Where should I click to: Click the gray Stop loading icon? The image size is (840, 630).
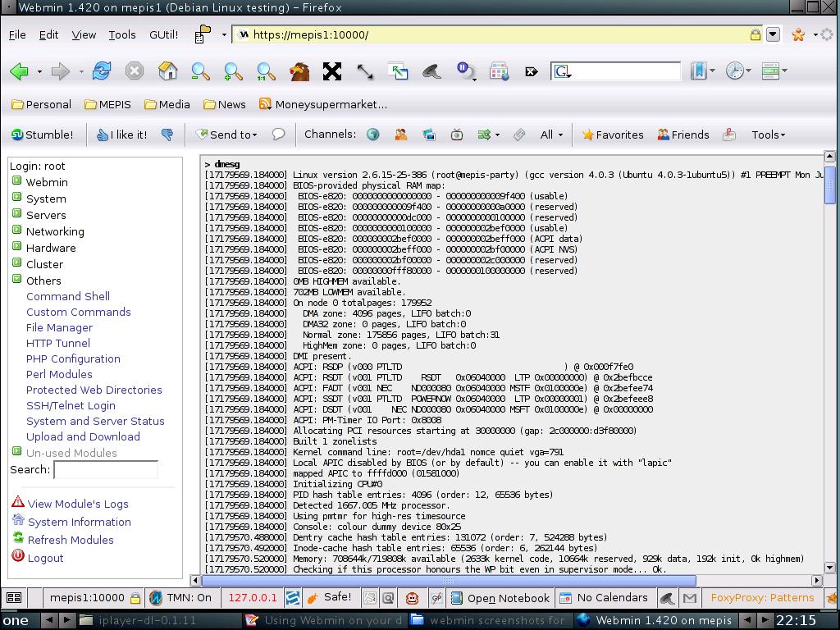point(135,71)
